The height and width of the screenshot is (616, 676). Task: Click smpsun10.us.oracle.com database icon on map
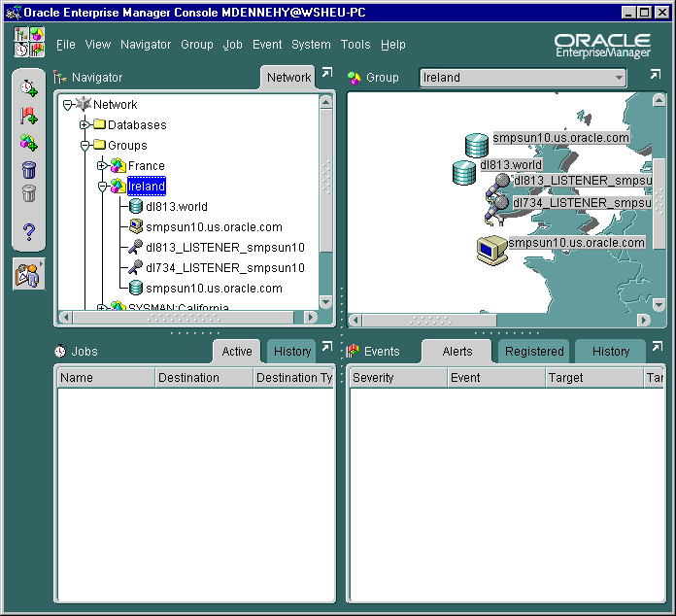(x=476, y=145)
